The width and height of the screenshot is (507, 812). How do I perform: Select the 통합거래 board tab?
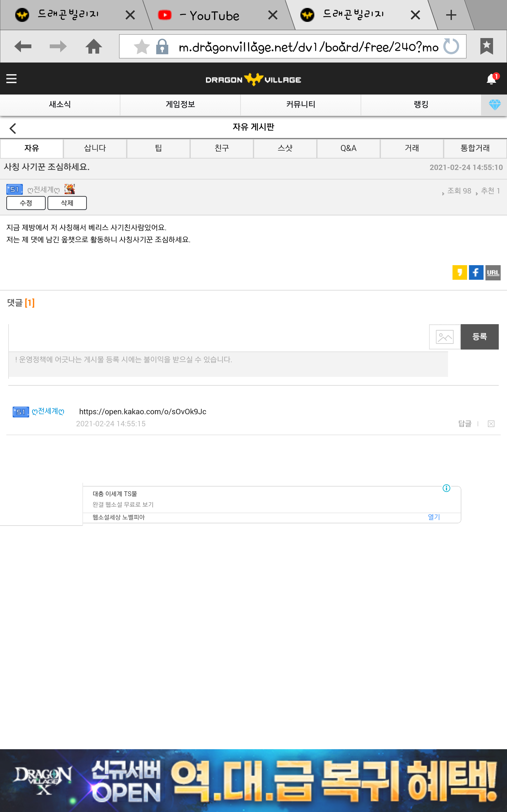click(x=475, y=148)
